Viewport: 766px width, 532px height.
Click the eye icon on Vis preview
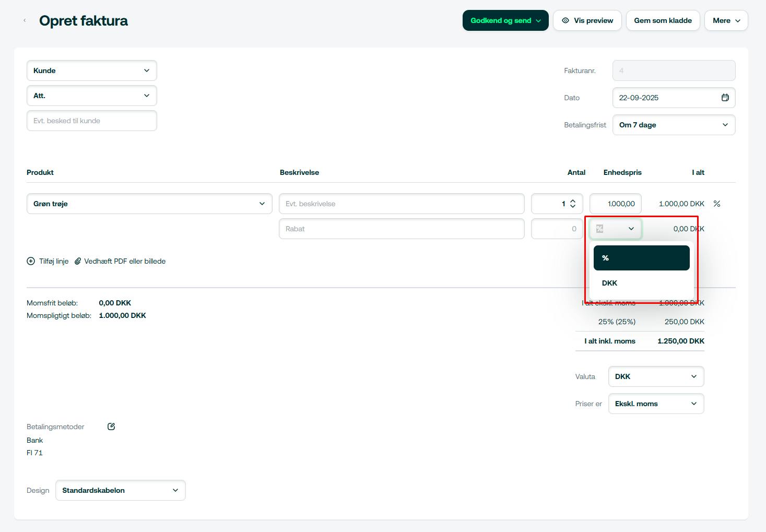click(x=565, y=20)
